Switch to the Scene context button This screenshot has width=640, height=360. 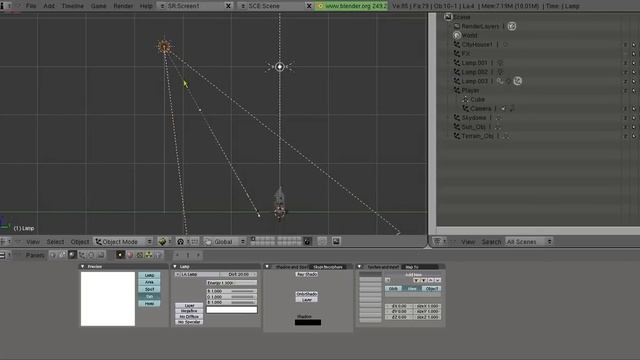click(x=101, y=255)
